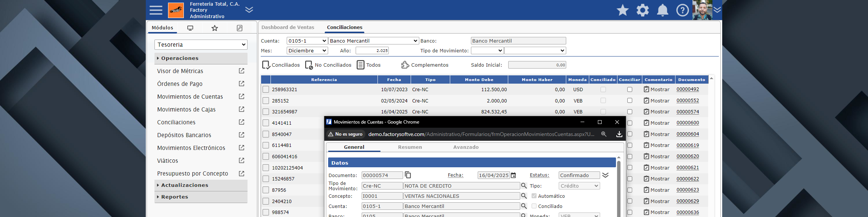Click the No Conciliados filter button
Screen dimensions: 868x217
(328, 65)
